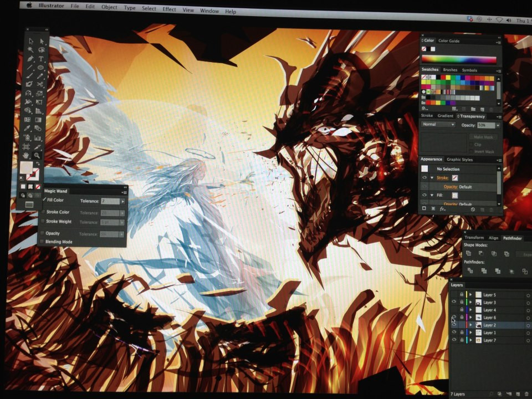Open the Opacity percentage dropdown arrow

click(498, 126)
